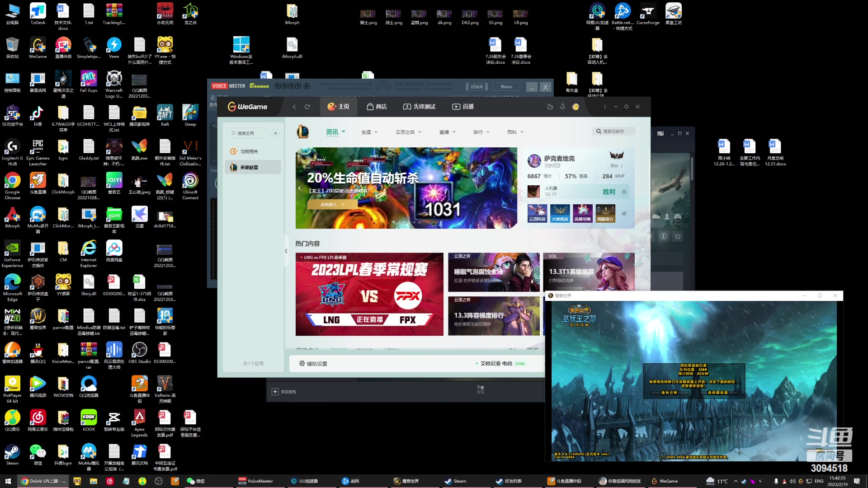Focus the 搜索应用 search field
Screen dimensions: 868x488
(248, 133)
